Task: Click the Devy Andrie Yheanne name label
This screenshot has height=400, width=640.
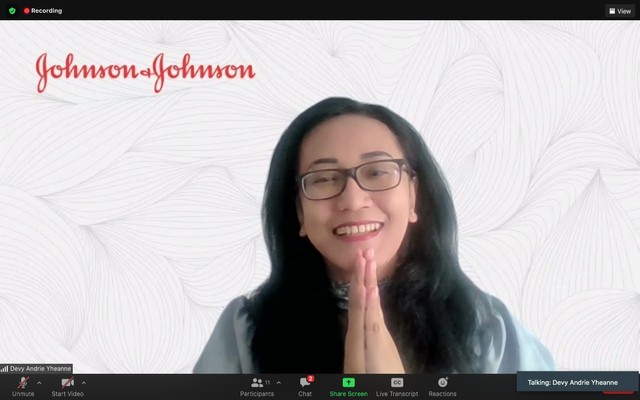Action: (37, 369)
